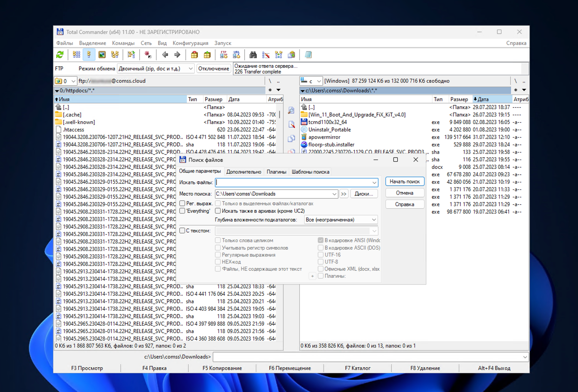The width and height of the screenshot is (578, 392).
Task: Switch to the 'Дополнительно' tab
Action: (x=244, y=172)
